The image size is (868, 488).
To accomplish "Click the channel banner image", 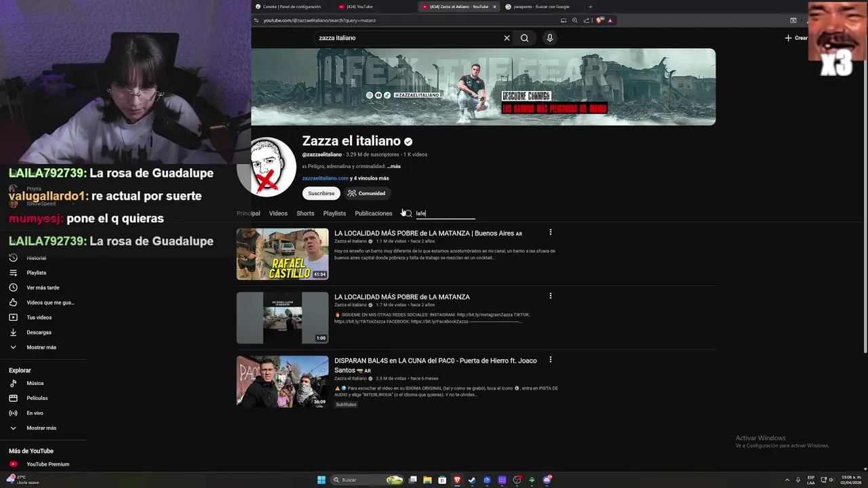I will click(x=484, y=87).
